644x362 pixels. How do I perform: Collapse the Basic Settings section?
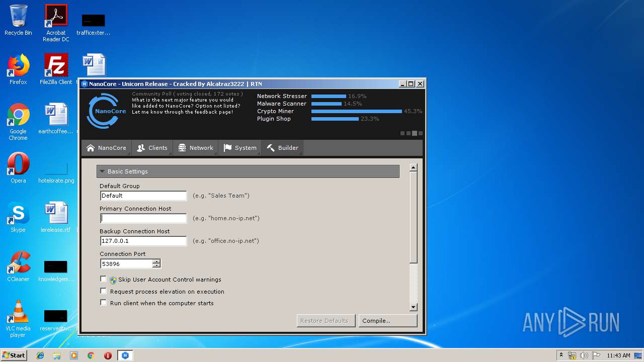[248, 171]
